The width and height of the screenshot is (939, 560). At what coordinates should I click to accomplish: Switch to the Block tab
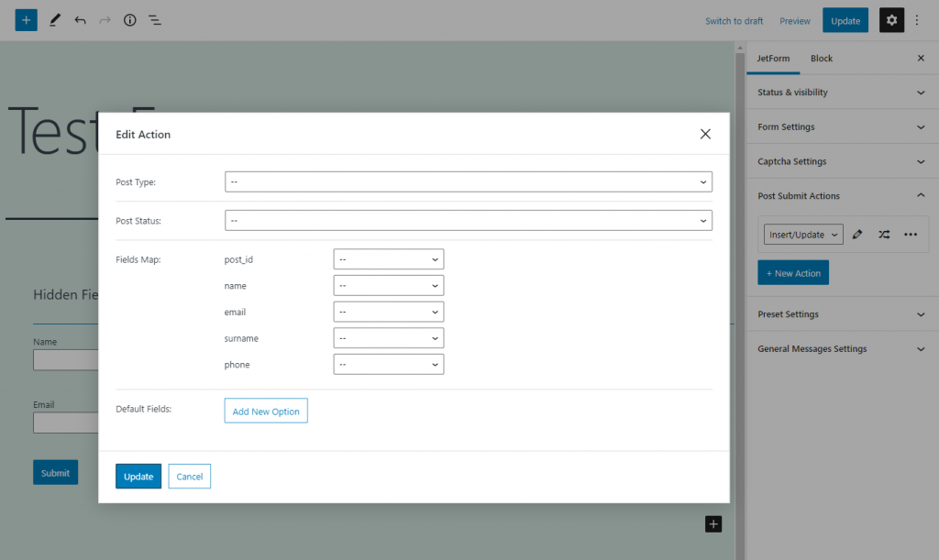tap(821, 58)
